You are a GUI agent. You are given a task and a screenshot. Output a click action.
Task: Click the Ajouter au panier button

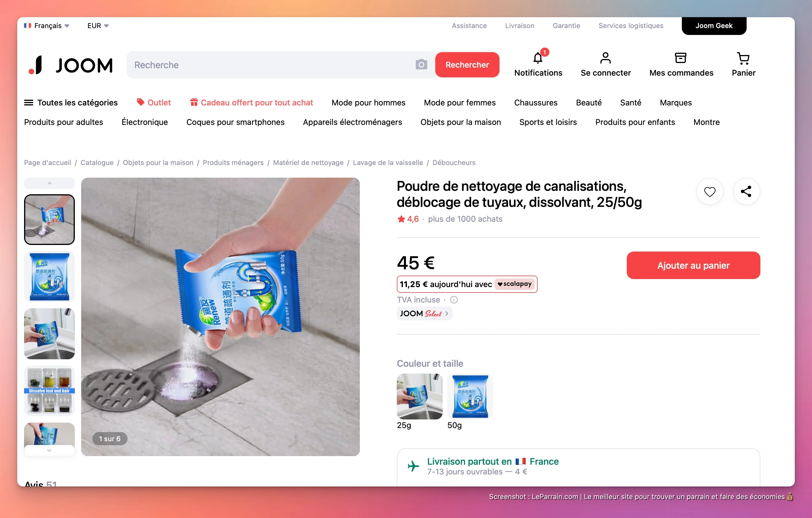(x=693, y=265)
